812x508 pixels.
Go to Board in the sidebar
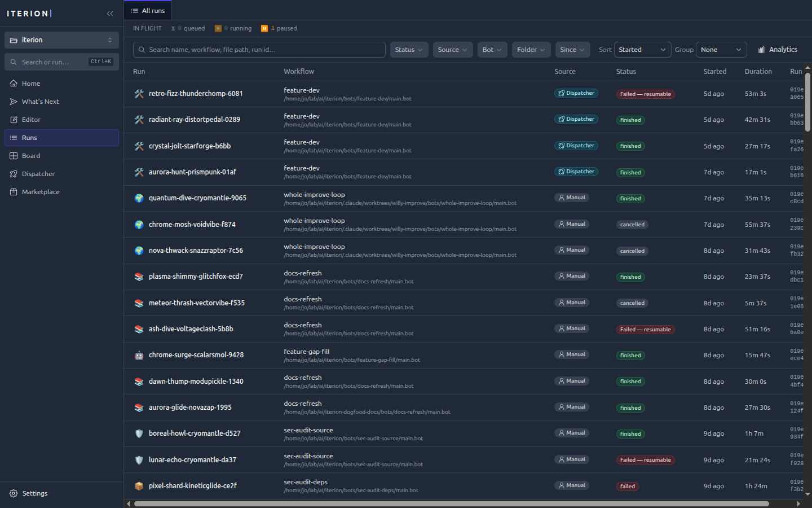[61, 156]
